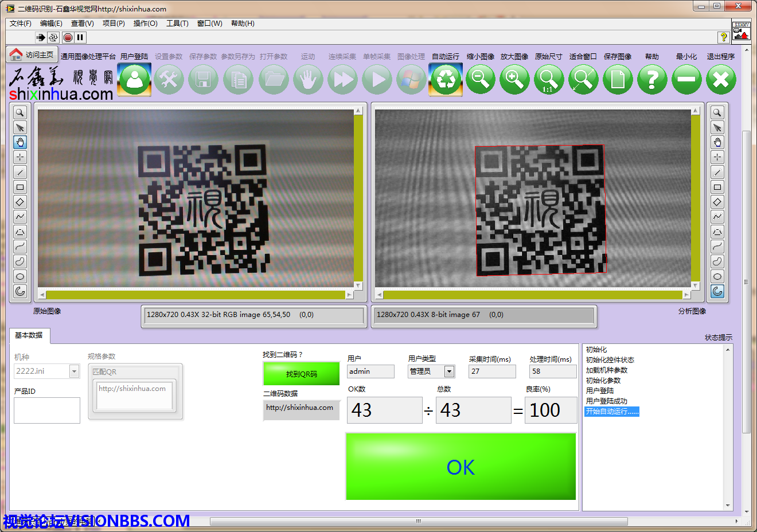Click the 保存图像 save image icon
Screen dimensions: 757x532
click(618, 79)
